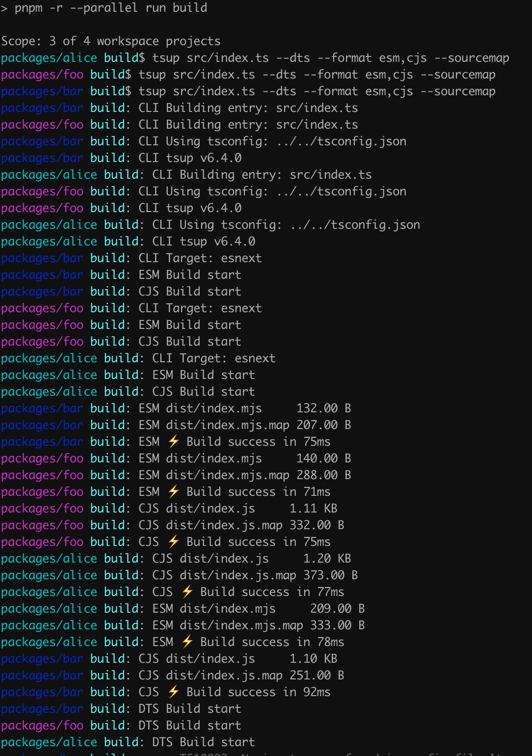Click the lightning bolt in bar's 75ms ESM success line
The height and width of the screenshot is (756, 532).
click(x=173, y=442)
